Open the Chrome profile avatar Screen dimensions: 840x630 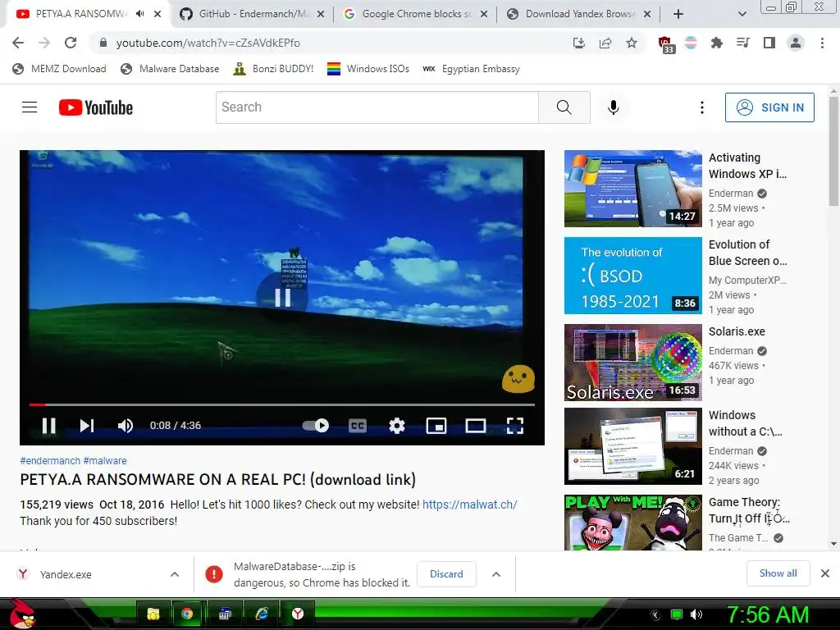coord(796,43)
